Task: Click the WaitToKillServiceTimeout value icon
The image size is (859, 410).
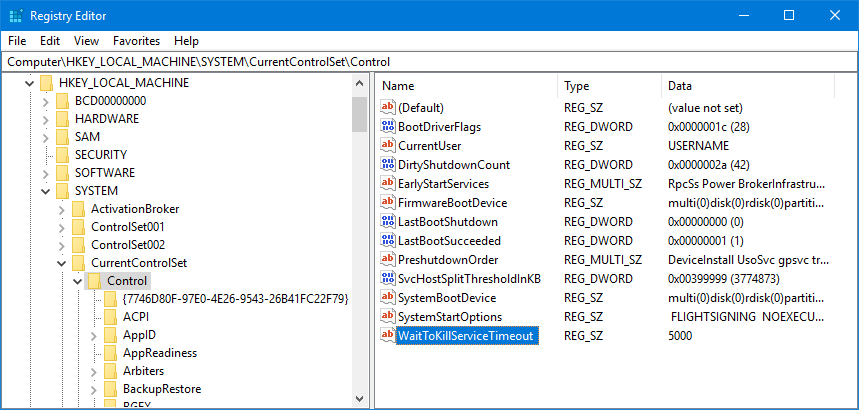Action: pyautogui.click(x=388, y=335)
